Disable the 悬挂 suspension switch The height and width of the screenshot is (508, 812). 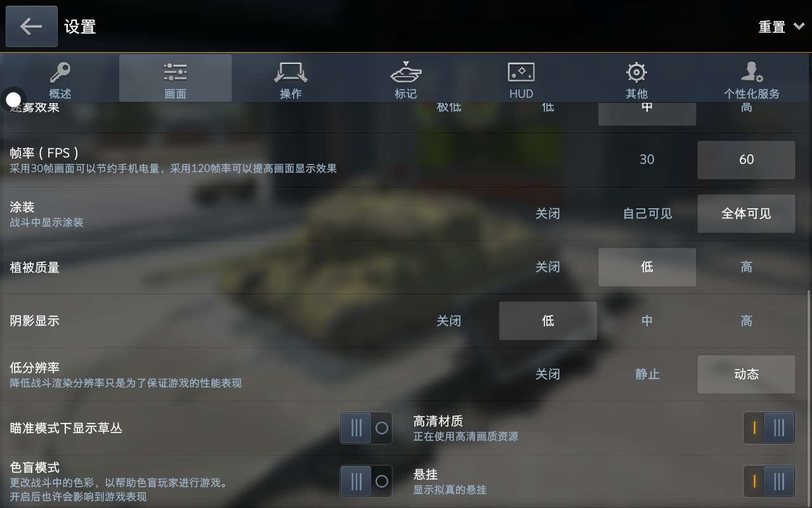769,481
